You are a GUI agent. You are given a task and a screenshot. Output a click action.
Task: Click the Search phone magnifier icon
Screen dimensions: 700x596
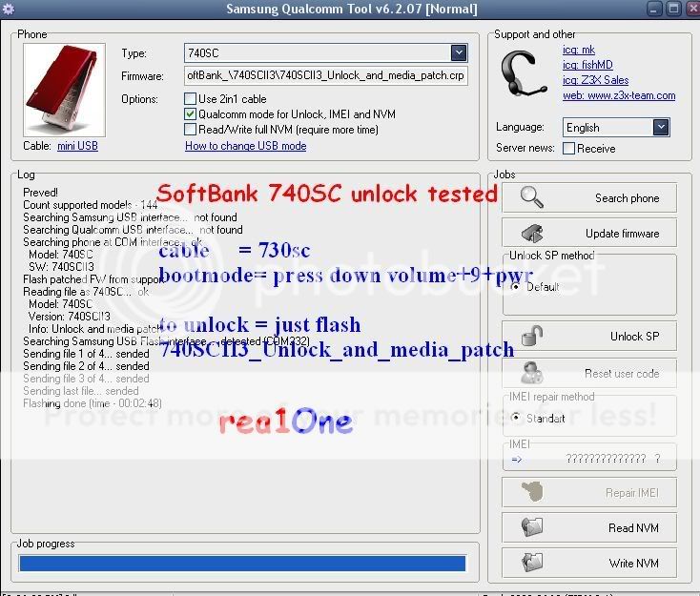pos(532,197)
